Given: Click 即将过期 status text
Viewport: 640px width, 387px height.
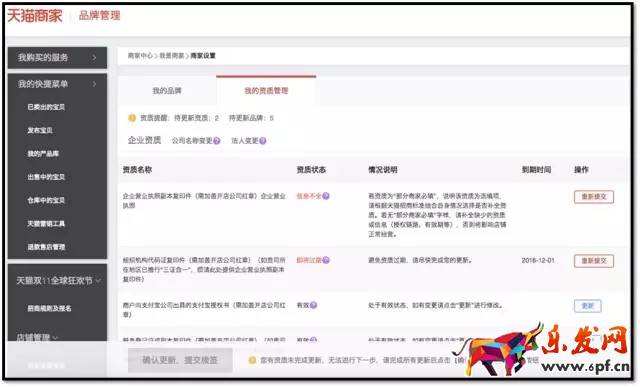Looking at the screenshot, I should pyautogui.click(x=309, y=260).
